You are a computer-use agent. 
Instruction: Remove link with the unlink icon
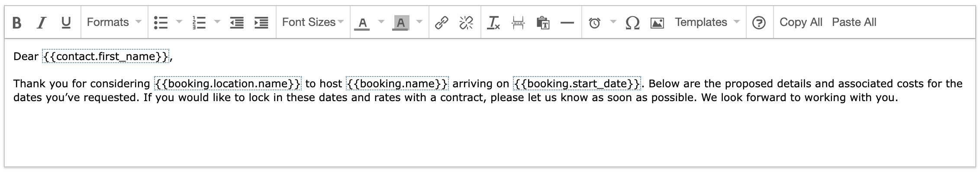pyautogui.click(x=466, y=22)
